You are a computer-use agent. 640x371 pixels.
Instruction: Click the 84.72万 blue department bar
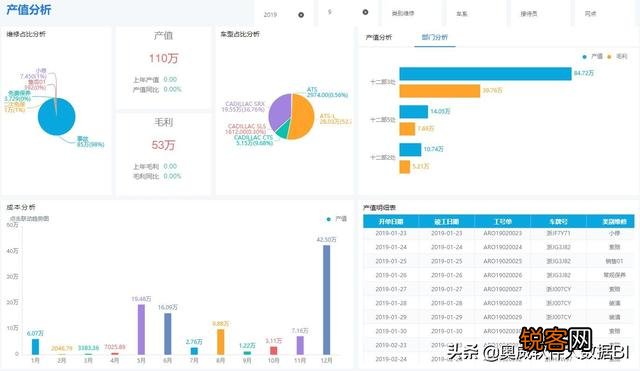point(485,73)
